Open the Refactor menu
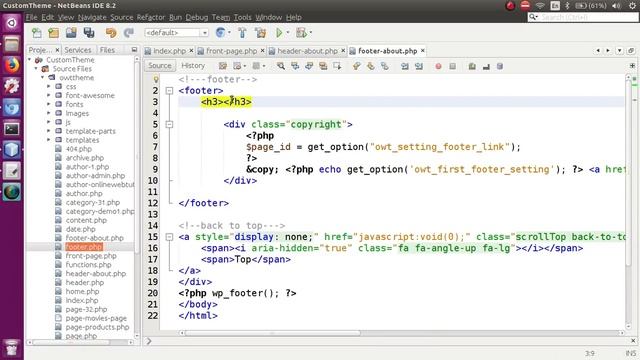Screen dimensions: 640x360 point(151,17)
